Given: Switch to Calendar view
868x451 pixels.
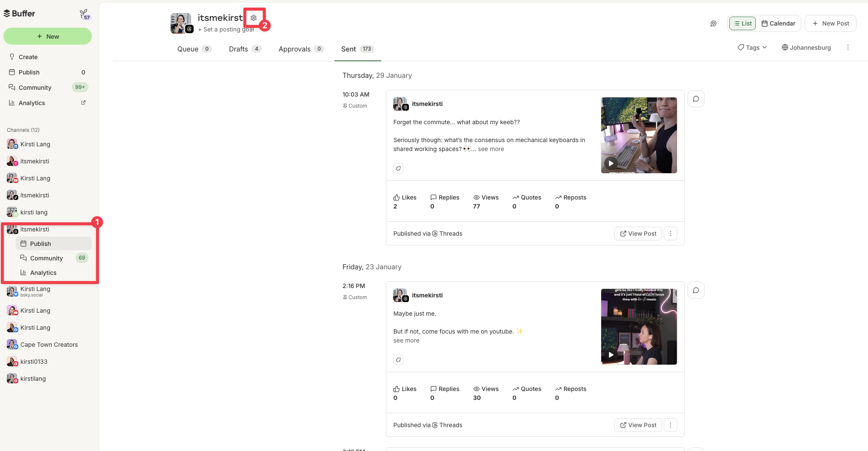Looking at the screenshot, I should (x=779, y=23).
